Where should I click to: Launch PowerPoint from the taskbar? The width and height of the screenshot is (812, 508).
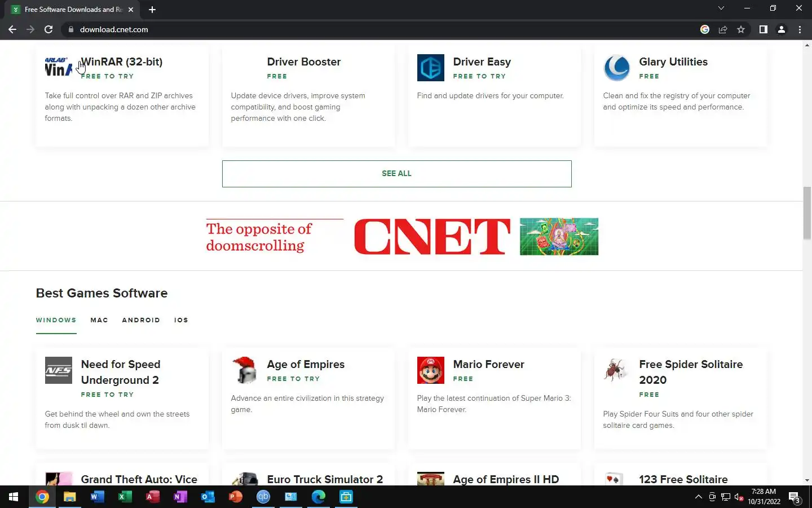click(235, 497)
